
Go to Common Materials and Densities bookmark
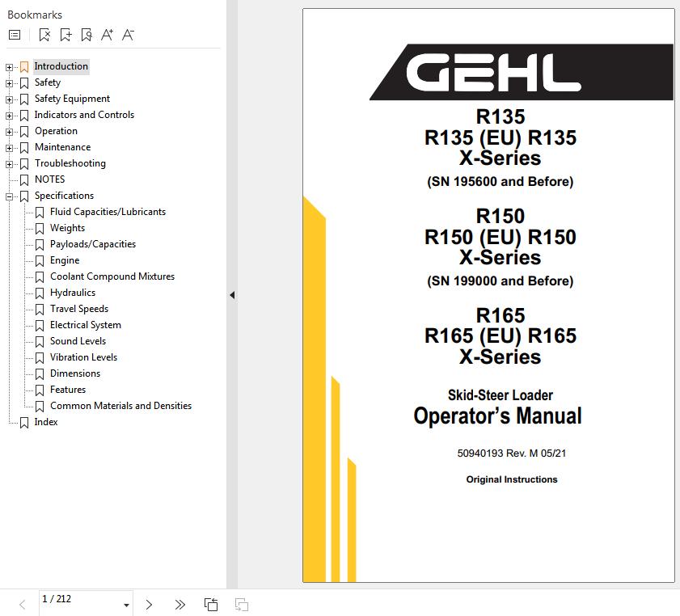pyautogui.click(x=120, y=406)
